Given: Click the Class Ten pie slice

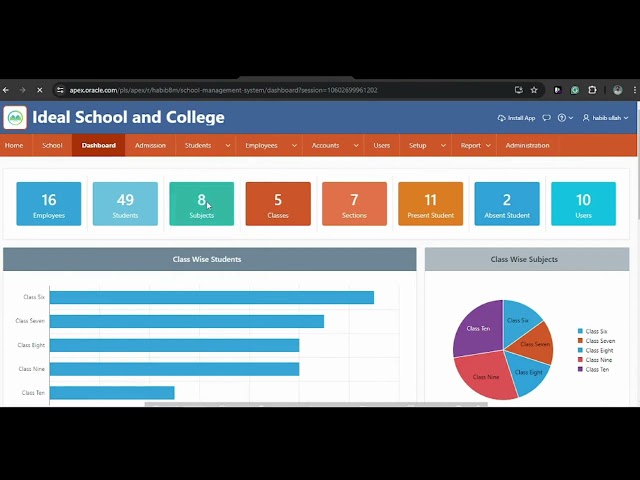Looking at the screenshot, I should tap(480, 327).
